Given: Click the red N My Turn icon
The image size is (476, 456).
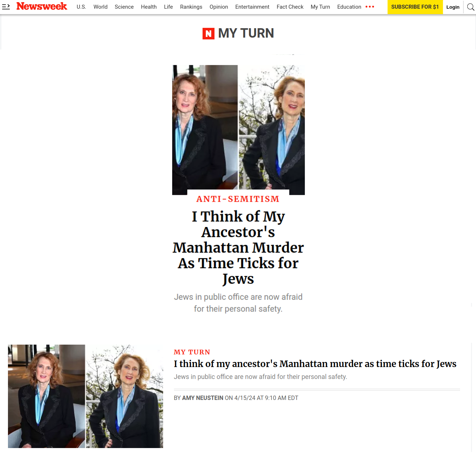Looking at the screenshot, I should (208, 34).
